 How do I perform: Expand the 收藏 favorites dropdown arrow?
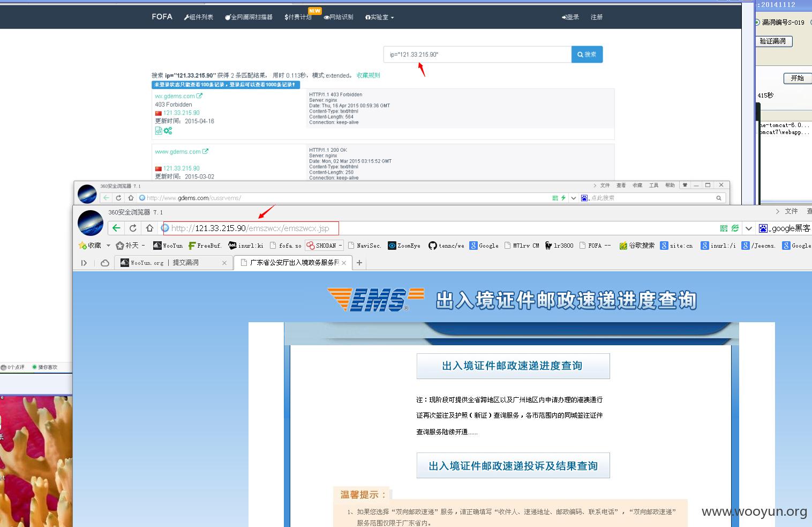click(108, 246)
